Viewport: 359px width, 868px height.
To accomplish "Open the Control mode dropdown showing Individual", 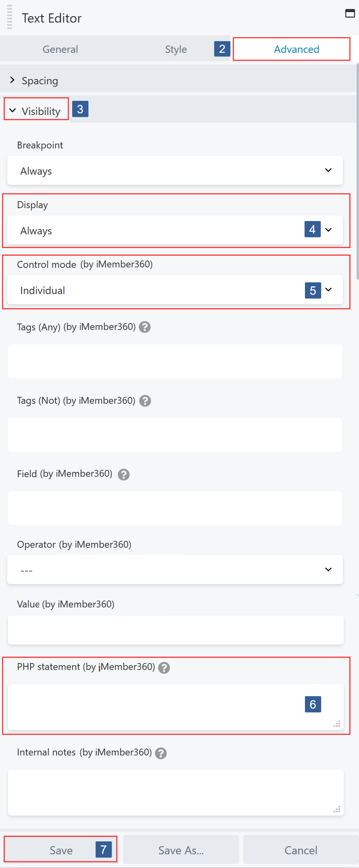I will (x=175, y=290).
